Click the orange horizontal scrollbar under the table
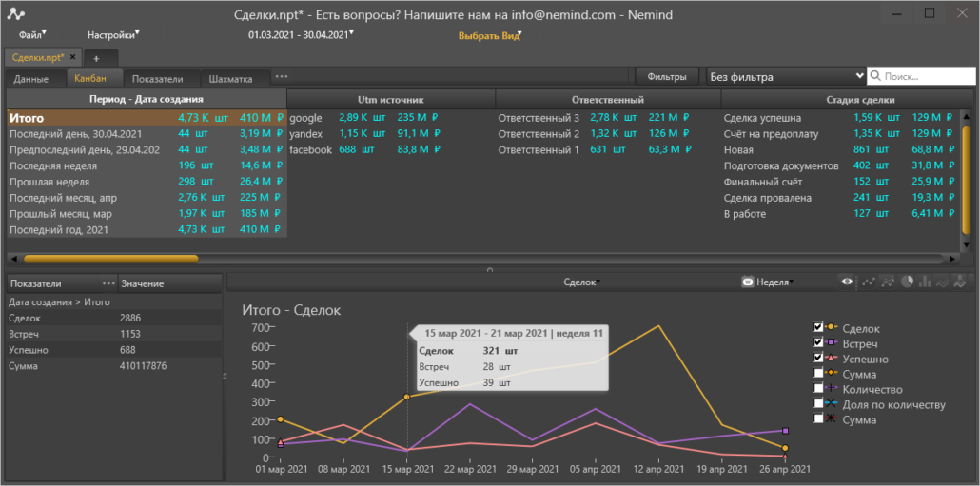The height and width of the screenshot is (486, 980). coord(110,258)
